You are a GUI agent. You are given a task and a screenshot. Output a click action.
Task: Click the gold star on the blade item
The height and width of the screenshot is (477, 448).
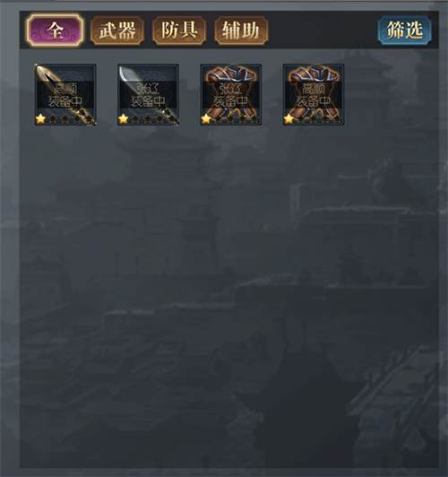(x=123, y=119)
